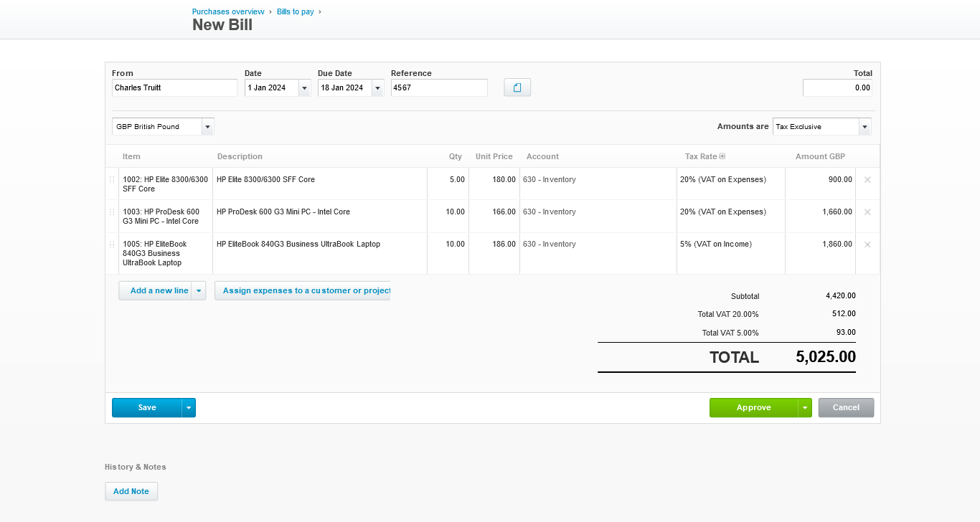Click the Qty column header

point(456,156)
